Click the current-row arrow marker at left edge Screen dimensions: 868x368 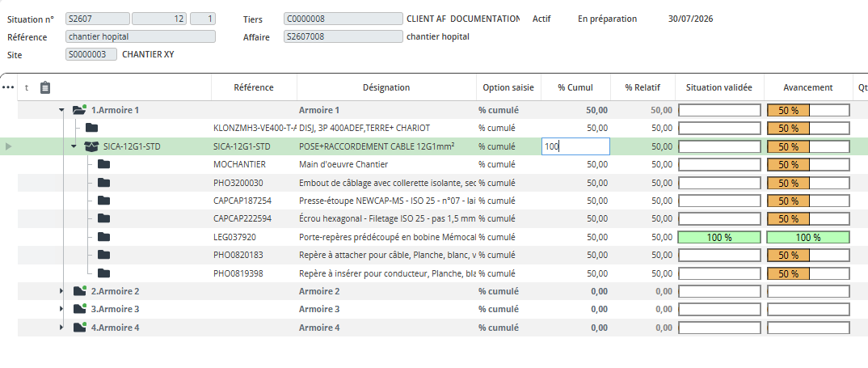pos(8,147)
